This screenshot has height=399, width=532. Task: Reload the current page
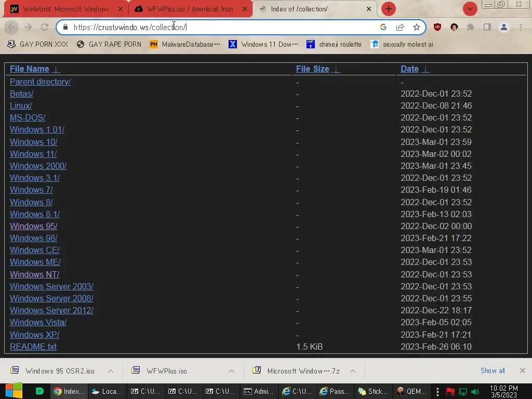pyautogui.click(x=45, y=27)
